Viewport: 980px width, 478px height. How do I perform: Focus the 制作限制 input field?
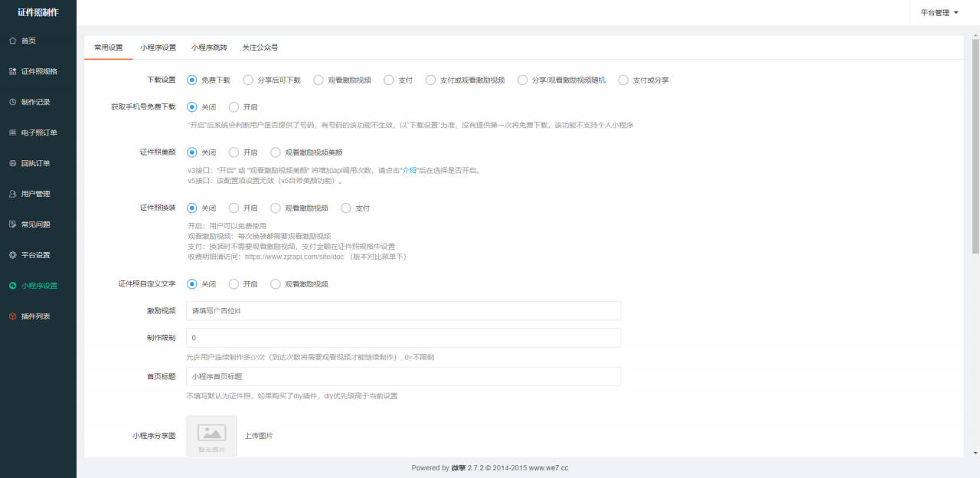[x=403, y=337]
